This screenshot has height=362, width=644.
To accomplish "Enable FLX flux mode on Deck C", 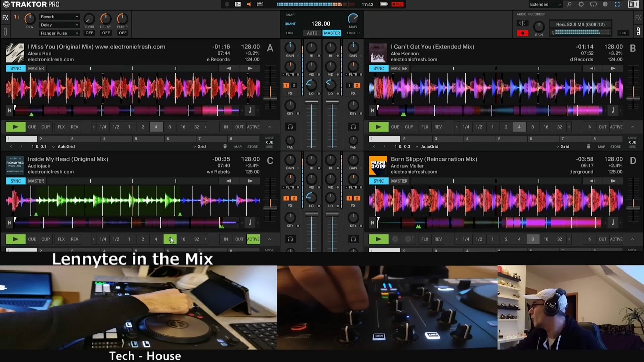I will 61,239.
